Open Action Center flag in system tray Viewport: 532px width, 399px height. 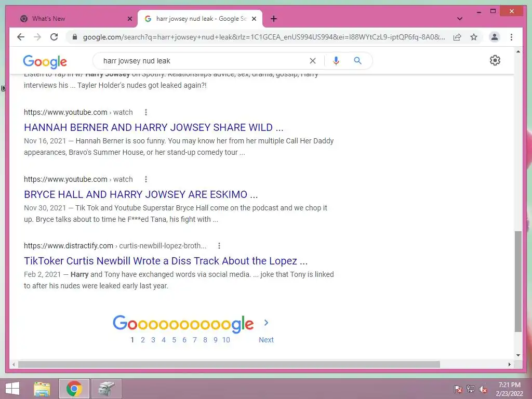tap(458, 389)
